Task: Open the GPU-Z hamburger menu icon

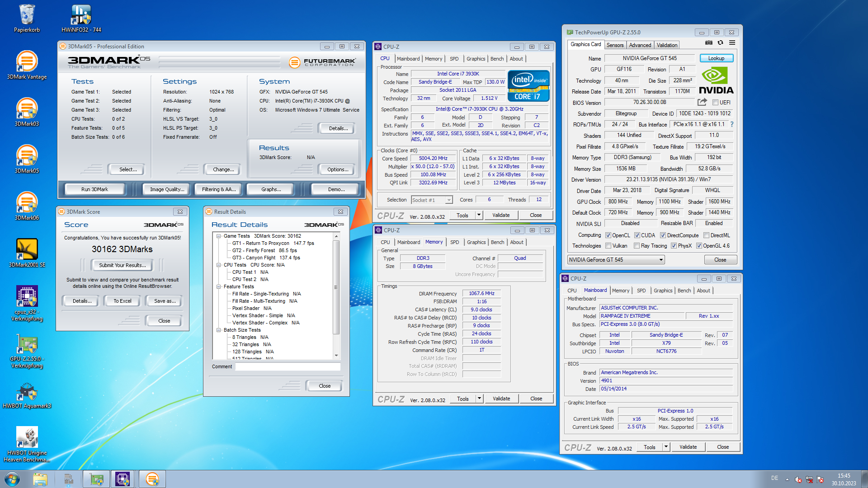Action: (732, 43)
